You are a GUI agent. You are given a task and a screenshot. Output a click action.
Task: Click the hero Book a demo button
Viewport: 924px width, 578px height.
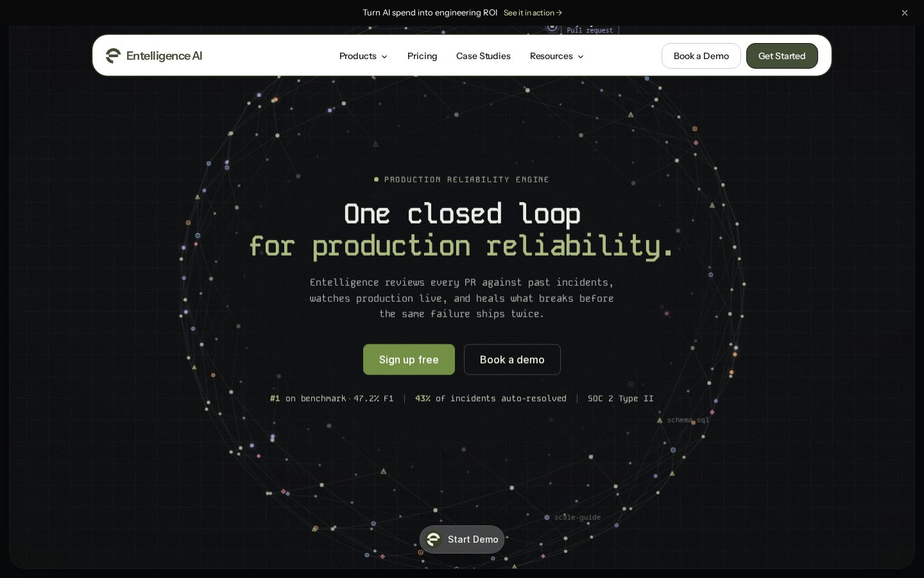[x=512, y=360]
